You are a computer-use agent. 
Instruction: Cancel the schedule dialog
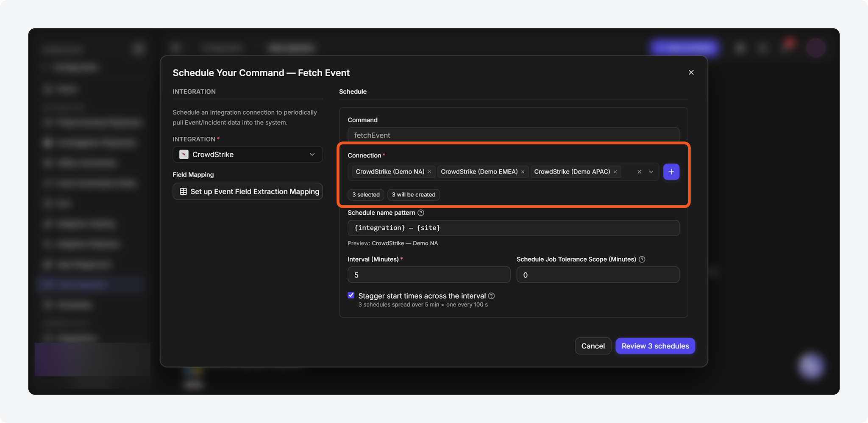click(x=593, y=346)
